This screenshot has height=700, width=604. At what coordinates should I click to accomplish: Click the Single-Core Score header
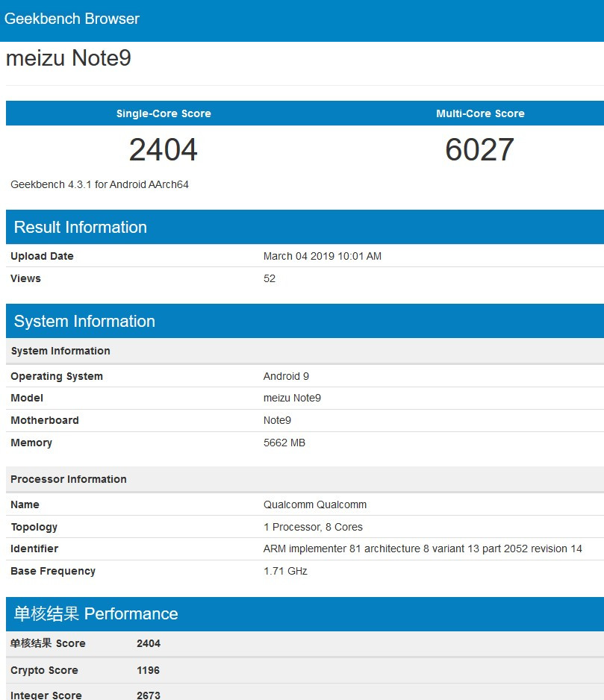click(164, 113)
